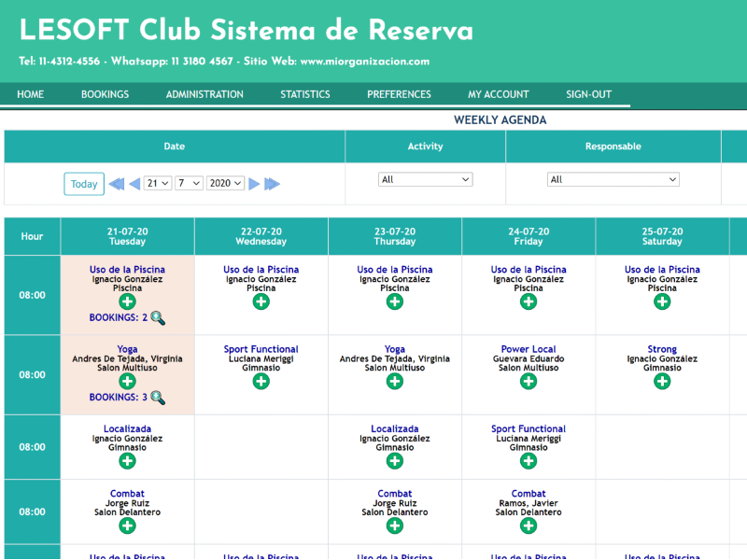Open the Localizada activity link on Tuesday
This screenshot has height=560, width=747.
[127, 429]
